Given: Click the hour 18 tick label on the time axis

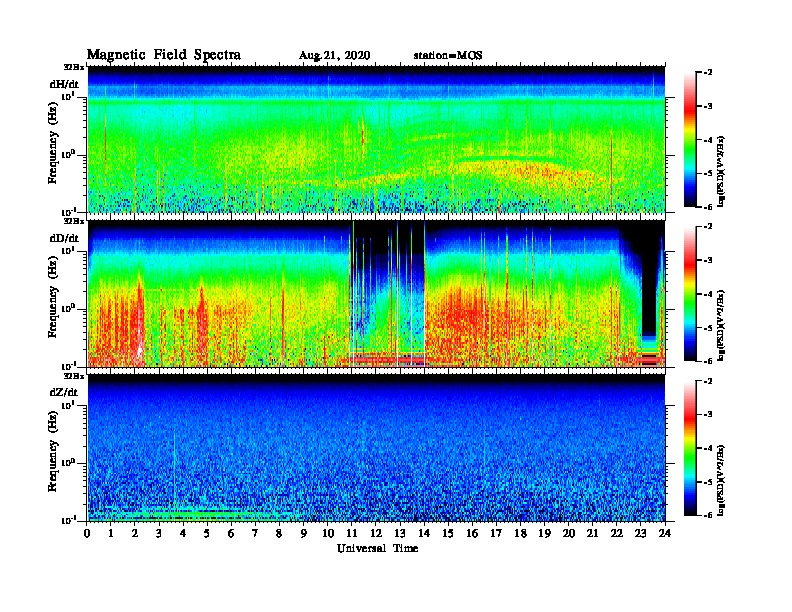Looking at the screenshot, I should (x=520, y=533).
